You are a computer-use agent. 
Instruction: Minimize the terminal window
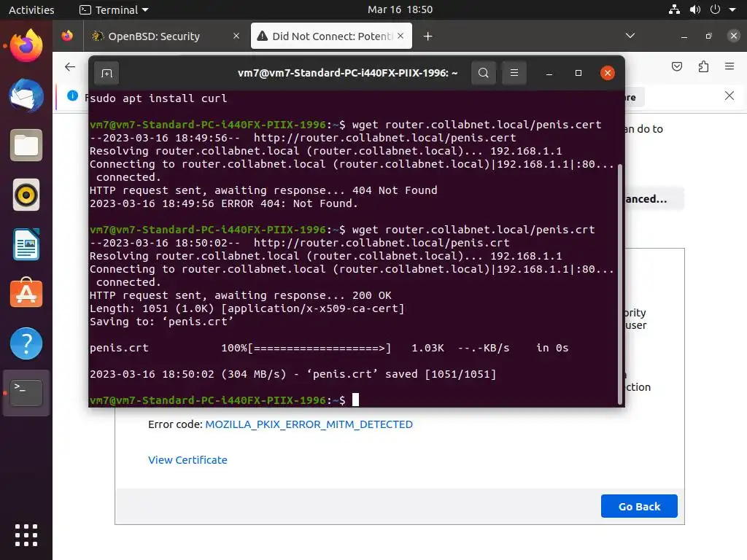(x=549, y=73)
